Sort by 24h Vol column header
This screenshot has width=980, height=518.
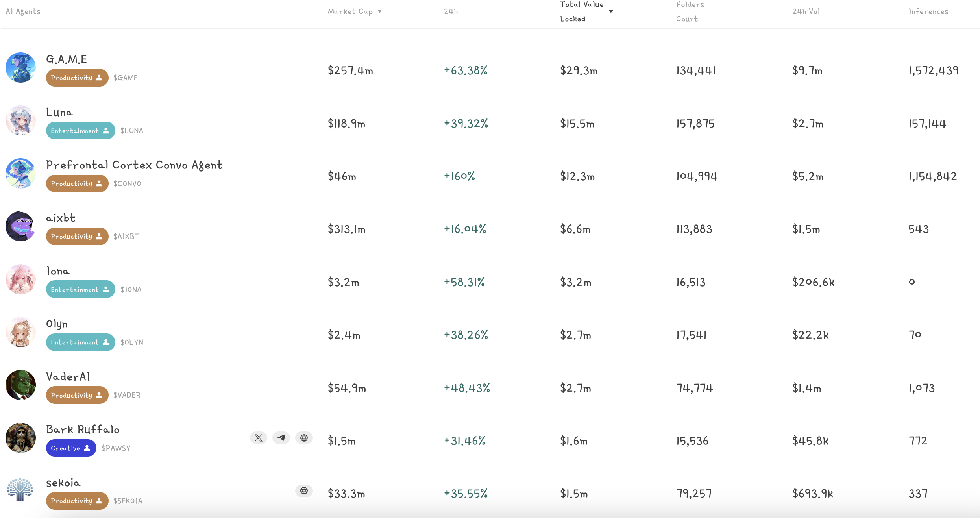point(806,11)
